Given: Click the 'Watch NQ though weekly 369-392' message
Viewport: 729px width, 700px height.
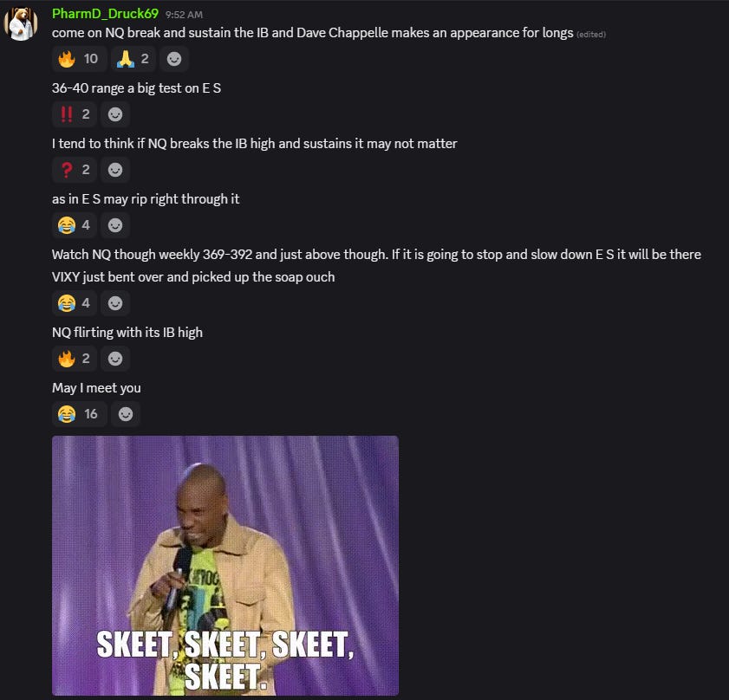Looking at the screenshot, I should coord(376,254).
